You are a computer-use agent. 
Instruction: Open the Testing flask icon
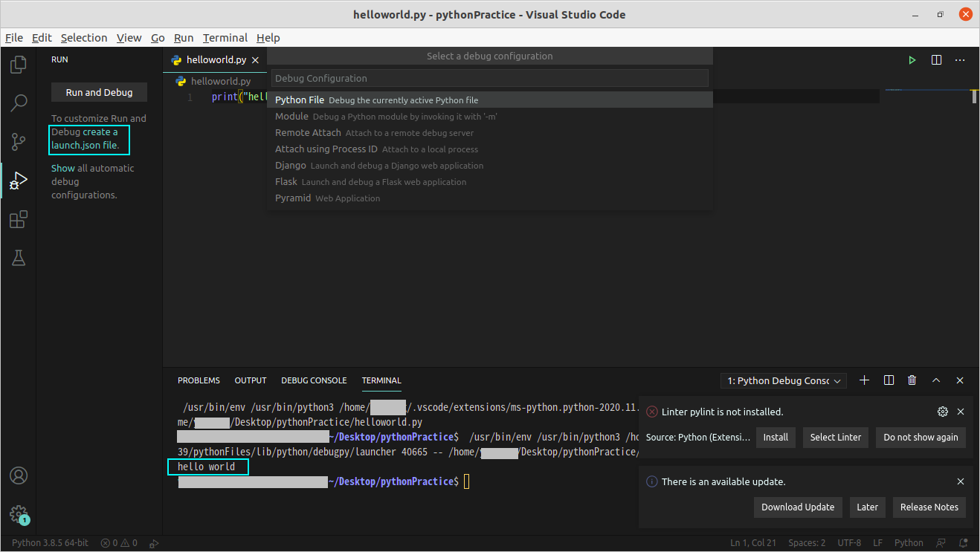tap(19, 258)
